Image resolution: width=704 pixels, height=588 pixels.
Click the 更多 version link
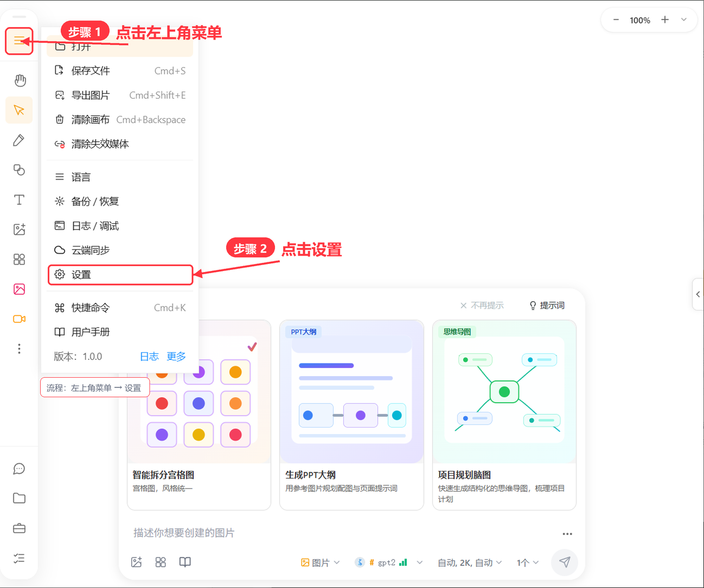click(176, 357)
